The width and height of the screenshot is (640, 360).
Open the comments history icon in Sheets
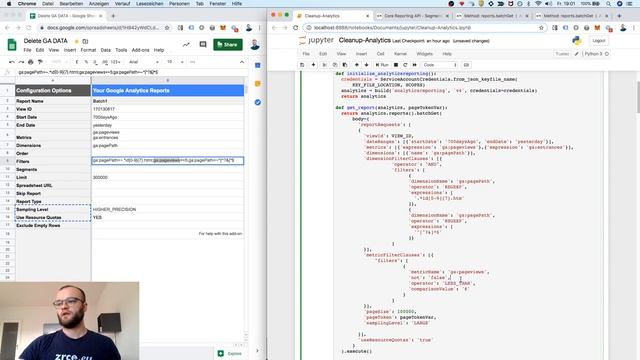203,44
